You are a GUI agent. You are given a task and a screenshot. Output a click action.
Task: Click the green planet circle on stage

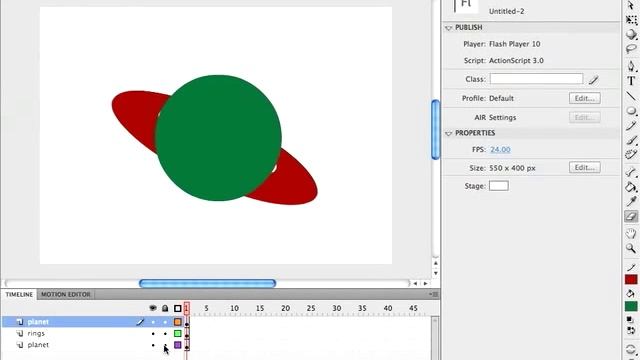pos(218,138)
